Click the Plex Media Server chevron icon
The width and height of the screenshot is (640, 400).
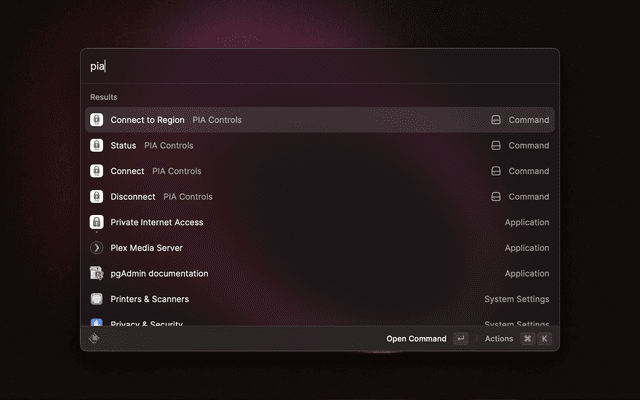click(97, 248)
